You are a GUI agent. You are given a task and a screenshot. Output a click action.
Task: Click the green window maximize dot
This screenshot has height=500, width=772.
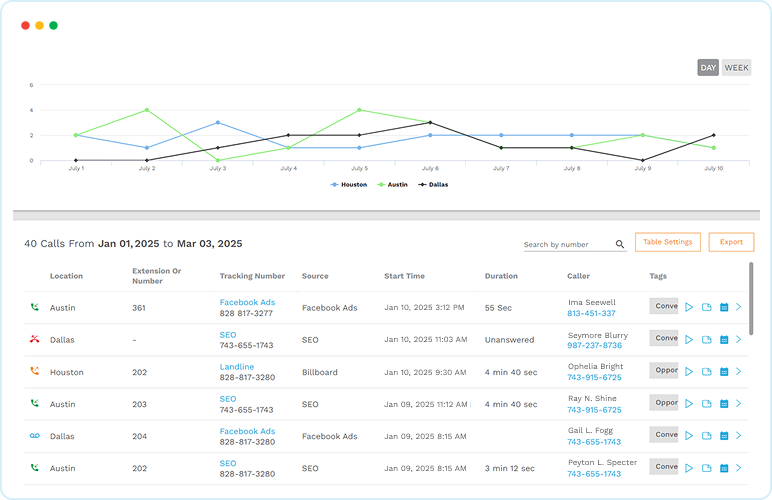(53, 26)
